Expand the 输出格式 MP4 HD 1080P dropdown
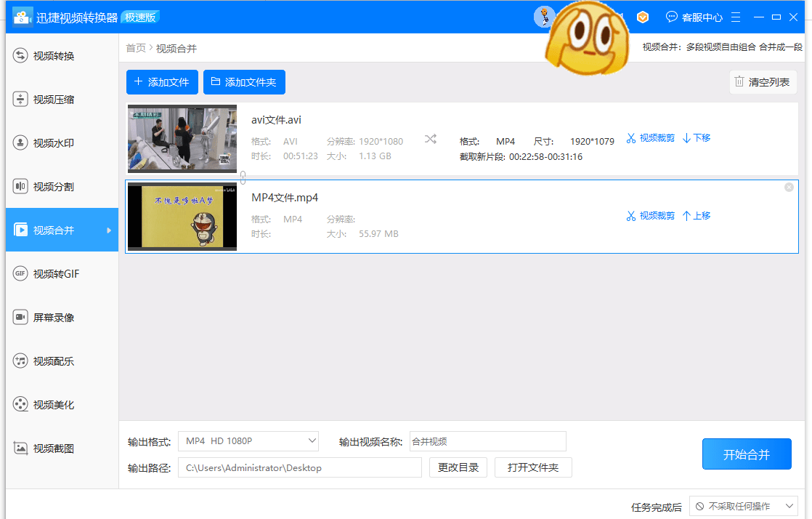812x519 pixels. click(x=248, y=441)
